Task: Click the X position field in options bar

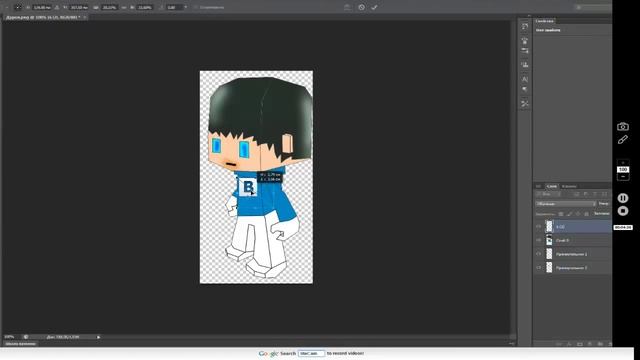Action: tap(42, 7)
